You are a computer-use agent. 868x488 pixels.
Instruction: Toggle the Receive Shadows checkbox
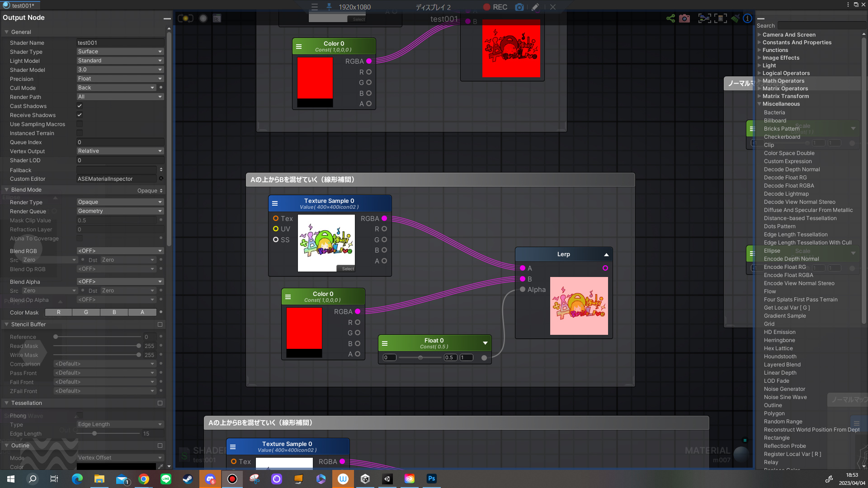click(80, 115)
